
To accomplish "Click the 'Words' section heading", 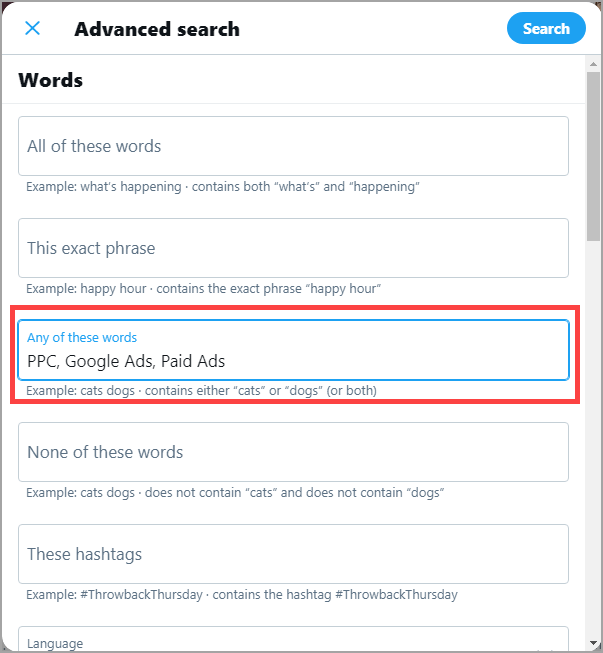I will click(50, 80).
